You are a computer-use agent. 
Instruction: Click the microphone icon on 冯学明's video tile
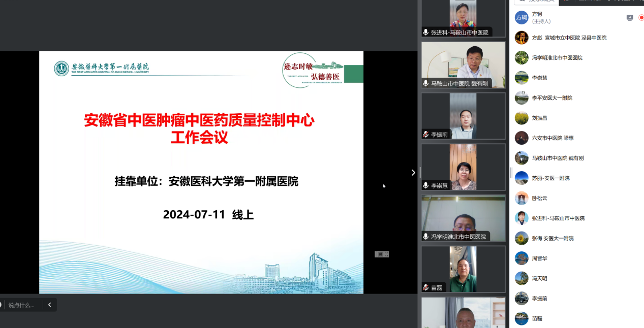click(426, 237)
